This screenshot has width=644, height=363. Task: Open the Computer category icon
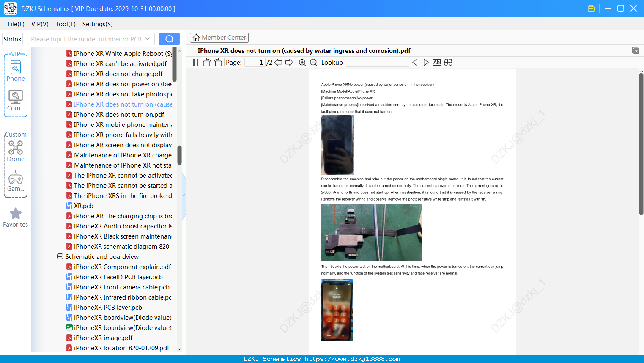pos(16,101)
